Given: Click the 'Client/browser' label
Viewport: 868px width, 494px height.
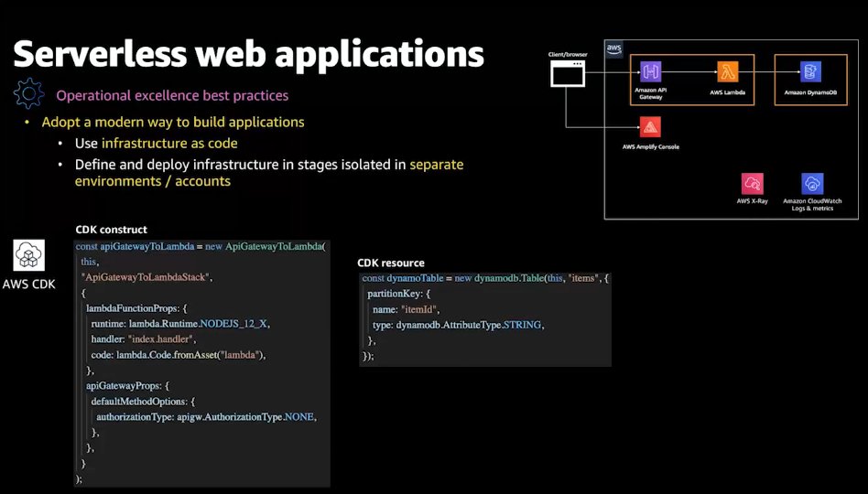Looking at the screenshot, I should click(x=568, y=55).
